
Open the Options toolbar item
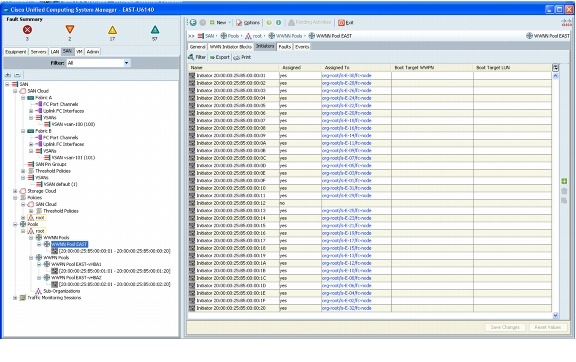(248, 22)
